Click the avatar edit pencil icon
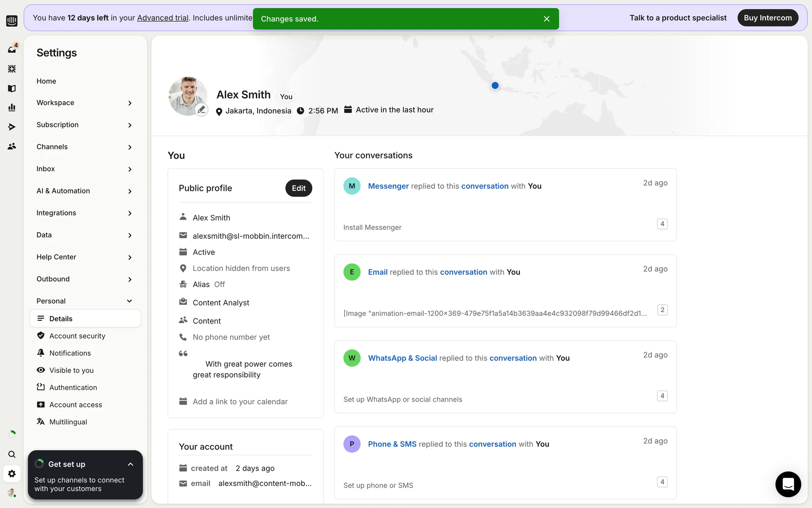Screen dimensions: 812x508 coord(202,110)
